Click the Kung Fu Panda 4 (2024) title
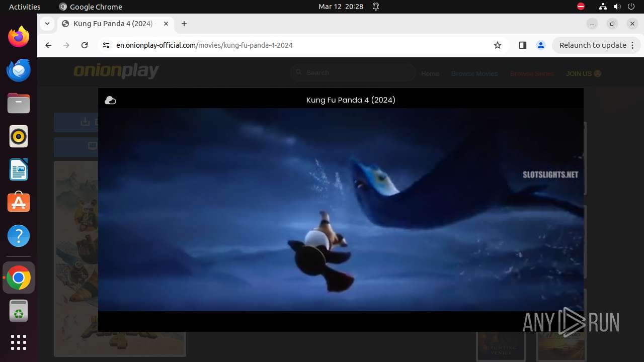Viewport: 644px width, 362px height. (351, 100)
